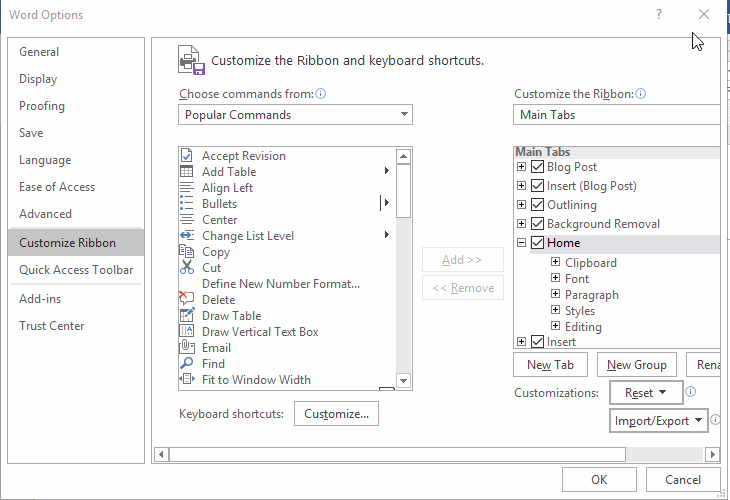The width and height of the screenshot is (730, 500).
Task: Click the Bullets list icon
Action: click(186, 203)
